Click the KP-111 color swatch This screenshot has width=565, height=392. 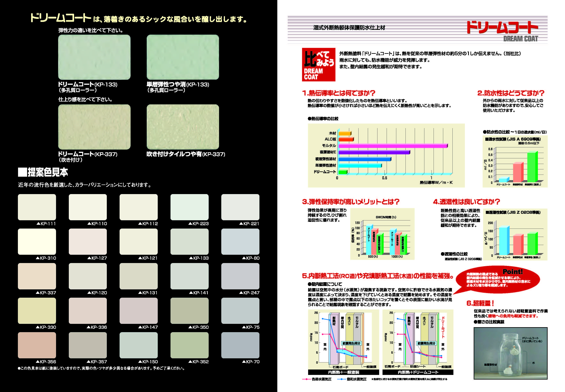tap(37, 207)
